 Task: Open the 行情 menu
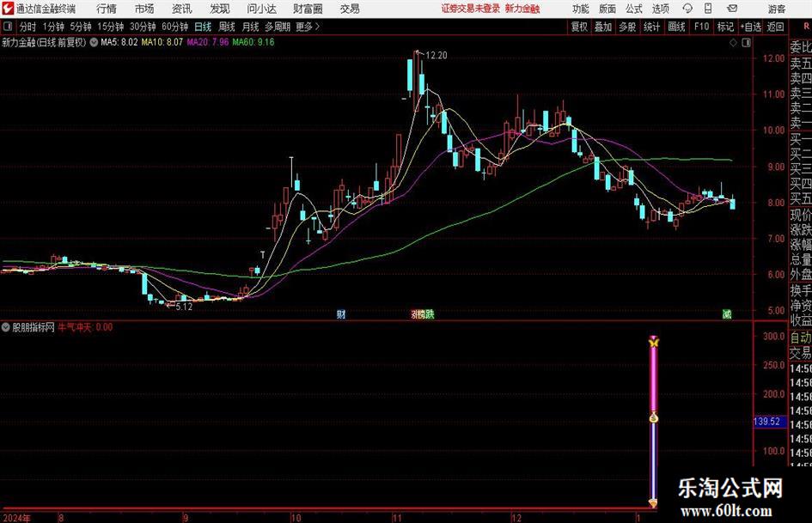coord(107,9)
